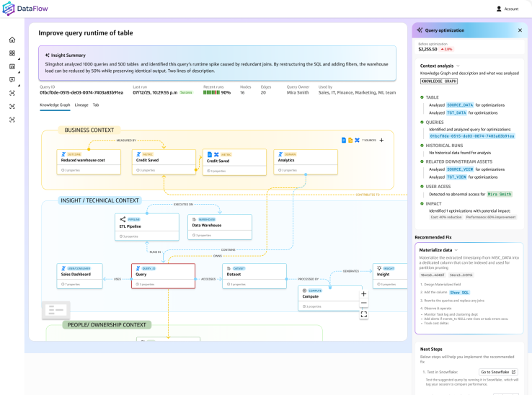The image size is (532, 395).
Task: Click the external link icon on Go to Snowflake
Action: (513, 372)
